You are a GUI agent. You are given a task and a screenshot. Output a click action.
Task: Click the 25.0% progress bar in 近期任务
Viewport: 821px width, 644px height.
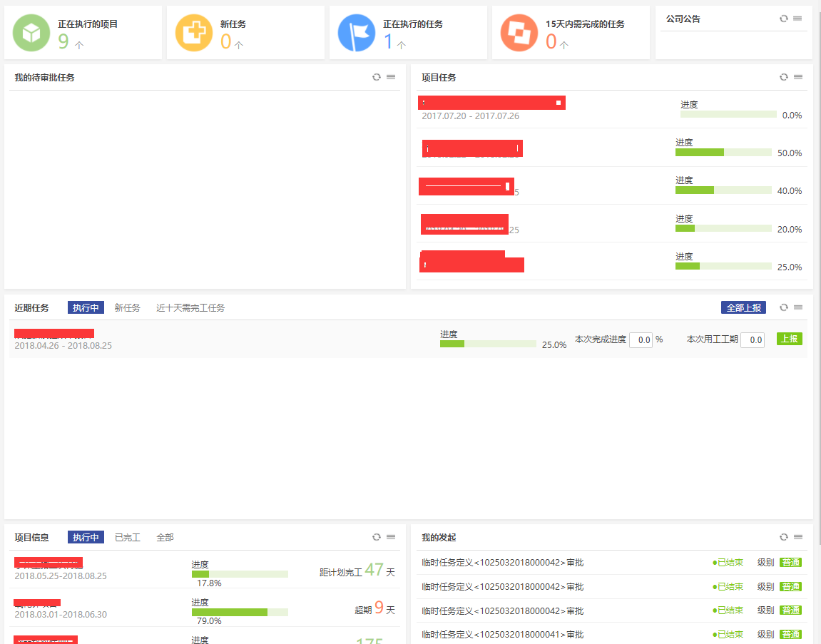(x=488, y=344)
